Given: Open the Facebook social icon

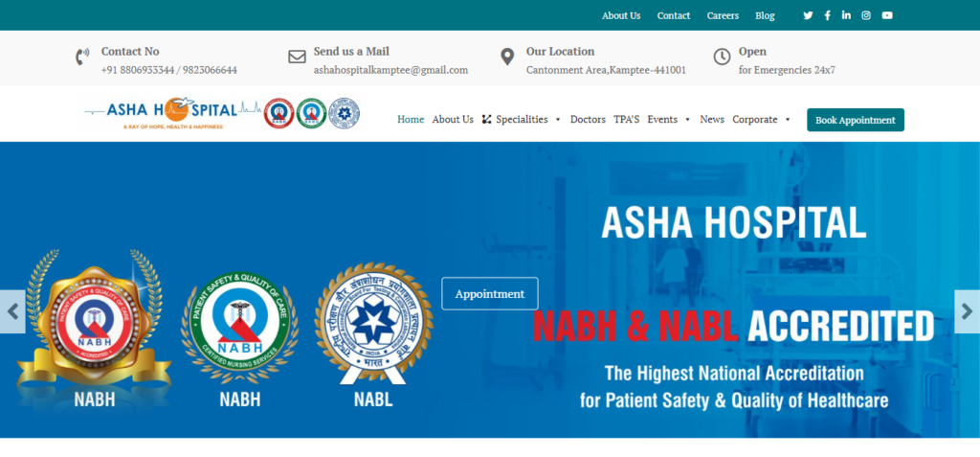Looking at the screenshot, I should point(828,15).
